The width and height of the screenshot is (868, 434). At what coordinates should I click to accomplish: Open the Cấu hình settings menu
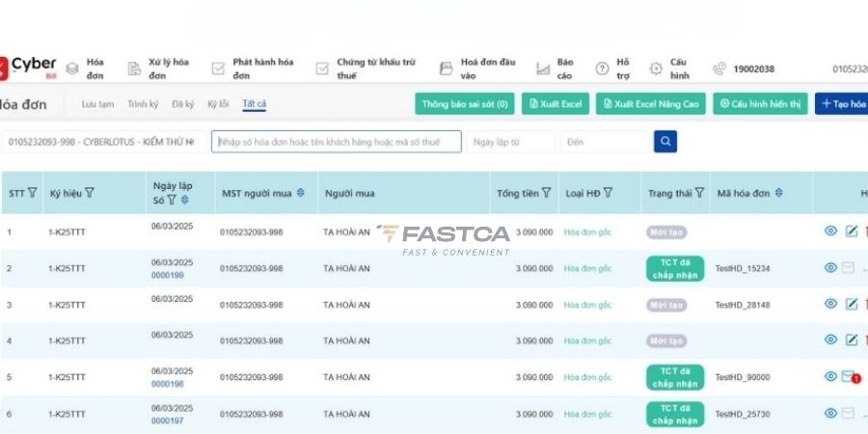(669, 68)
